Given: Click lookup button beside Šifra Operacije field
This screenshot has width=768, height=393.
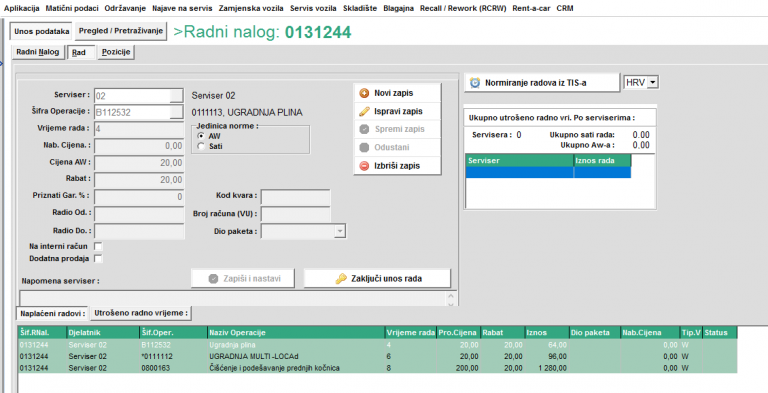Looking at the screenshot, I should pos(176,113).
